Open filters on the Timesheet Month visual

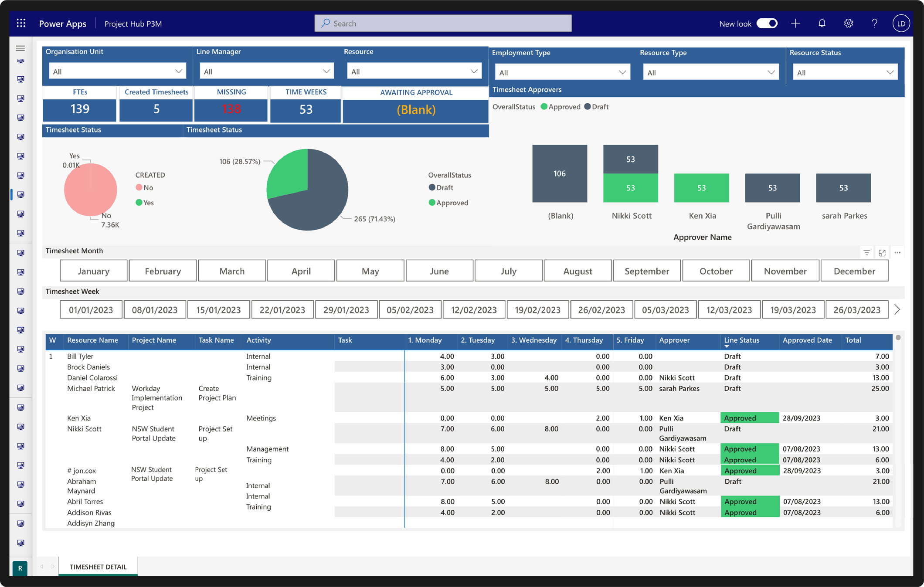pyautogui.click(x=866, y=252)
